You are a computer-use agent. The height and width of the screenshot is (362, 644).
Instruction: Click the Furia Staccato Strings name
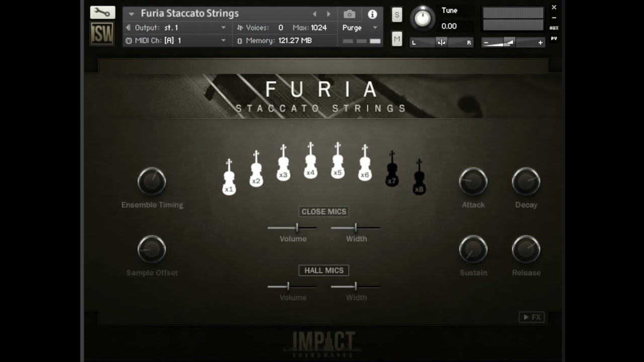tap(190, 14)
